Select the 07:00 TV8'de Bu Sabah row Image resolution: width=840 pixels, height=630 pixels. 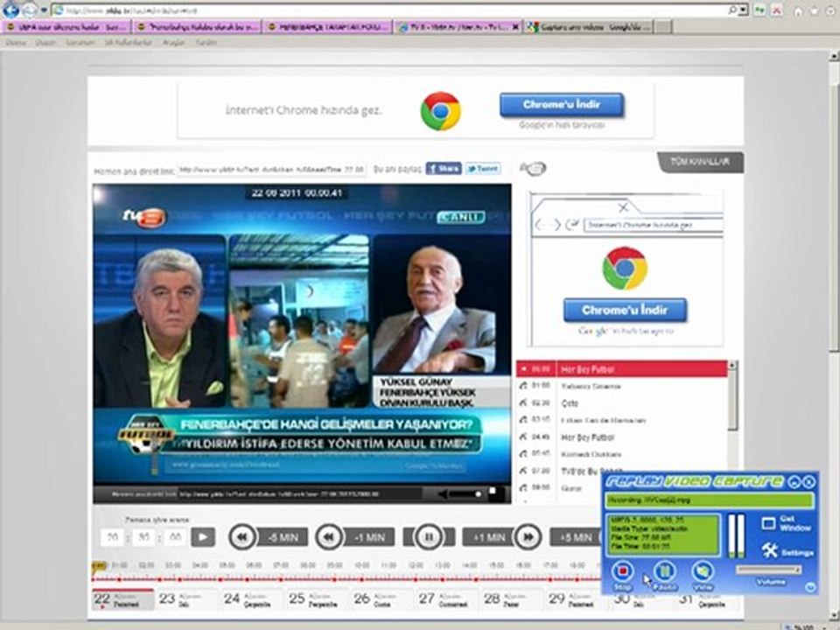pos(558,472)
